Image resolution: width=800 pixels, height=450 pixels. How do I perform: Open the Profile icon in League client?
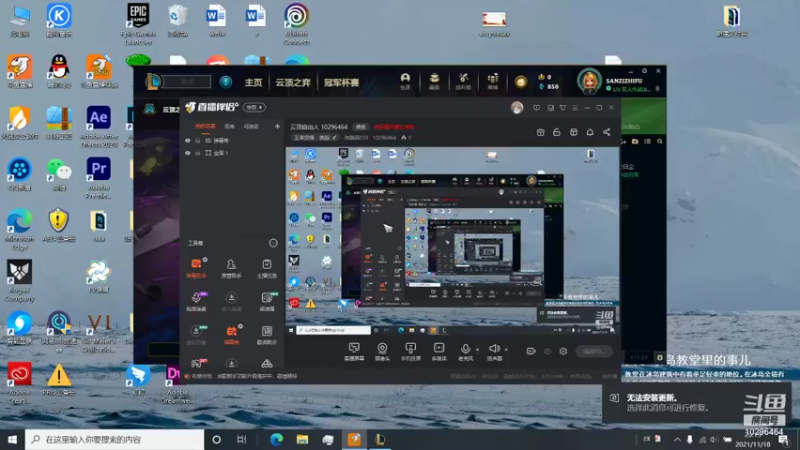[405, 81]
